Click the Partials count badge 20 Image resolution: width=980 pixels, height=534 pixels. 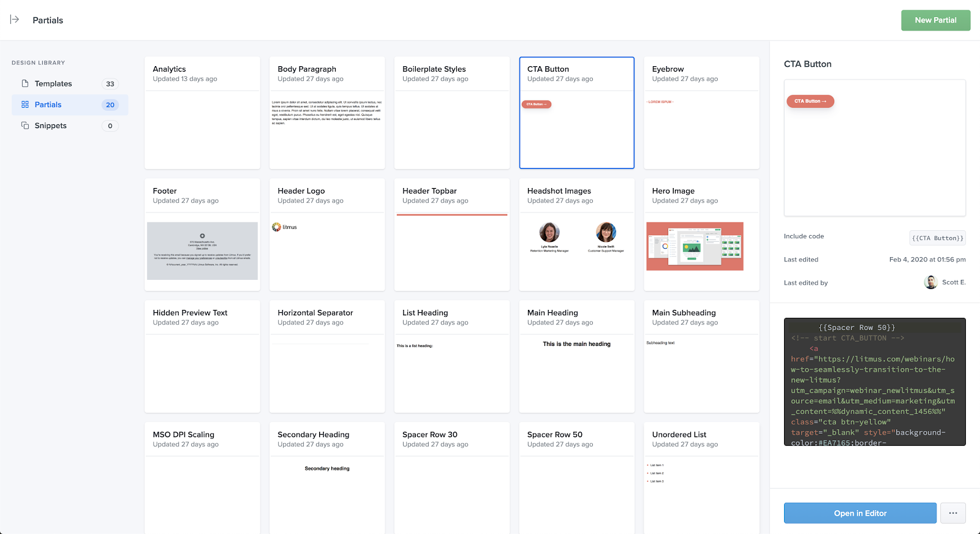coord(110,105)
